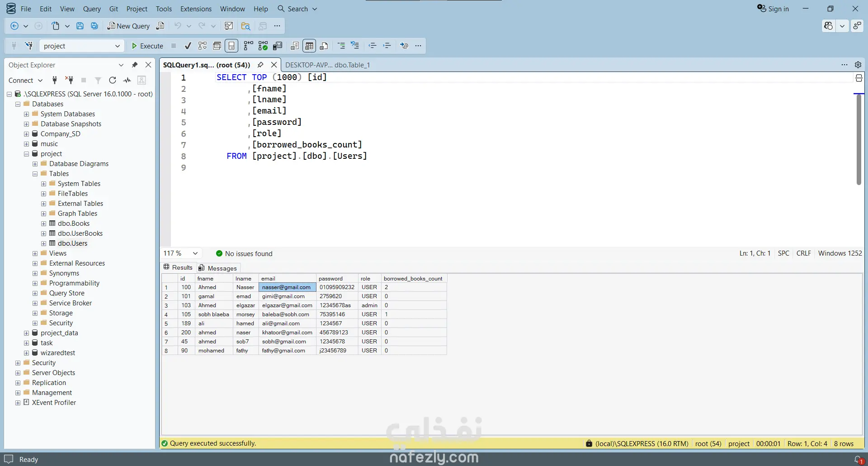868x466 pixels.
Task: Click Disconnect icon in Object Explorer toolbar
Action: 69,80
